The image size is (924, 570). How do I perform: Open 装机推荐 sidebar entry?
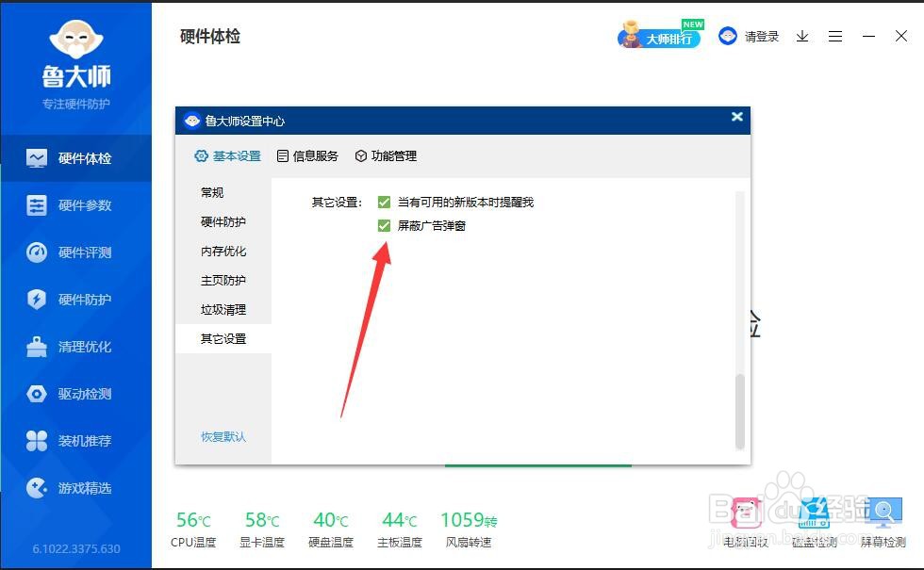[x=76, y=441]
